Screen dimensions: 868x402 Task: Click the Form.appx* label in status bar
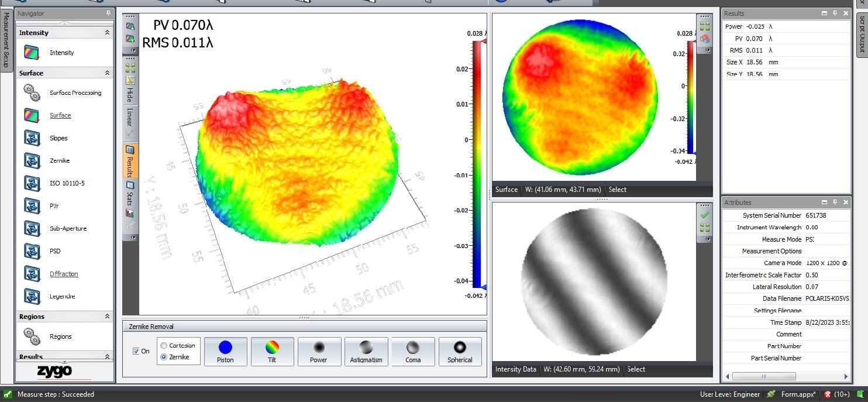pyautogui.click(x=798, y=394)
